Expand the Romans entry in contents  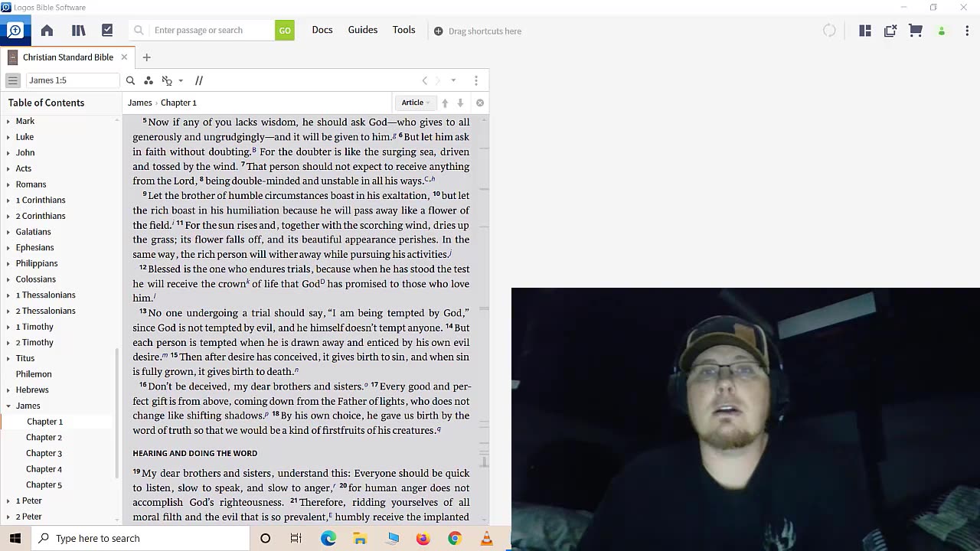tap(8, 184)
